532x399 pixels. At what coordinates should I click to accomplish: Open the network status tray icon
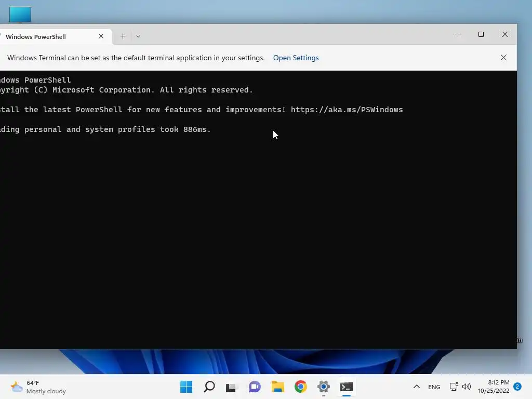coord(454,387)
